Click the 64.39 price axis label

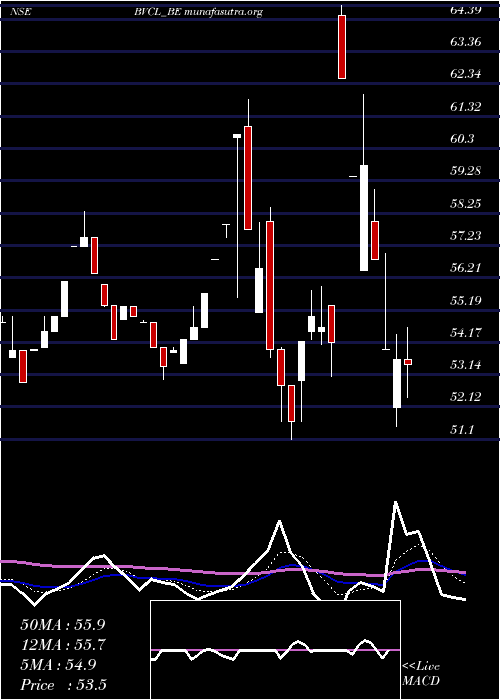pos(466,10)
